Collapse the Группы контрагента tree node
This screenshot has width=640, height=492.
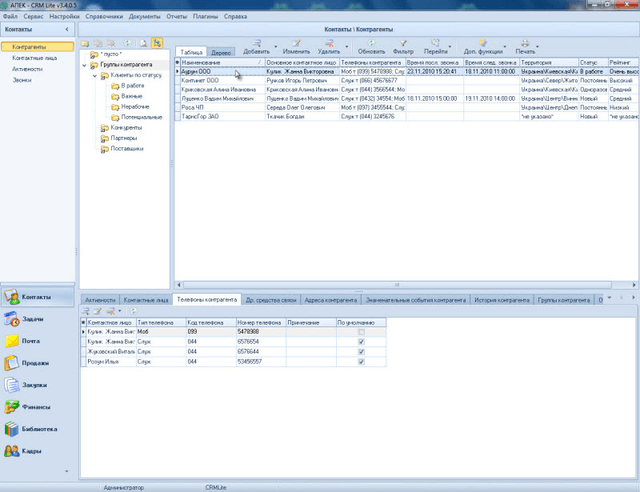pyautogui.click(x=85, y=66)
